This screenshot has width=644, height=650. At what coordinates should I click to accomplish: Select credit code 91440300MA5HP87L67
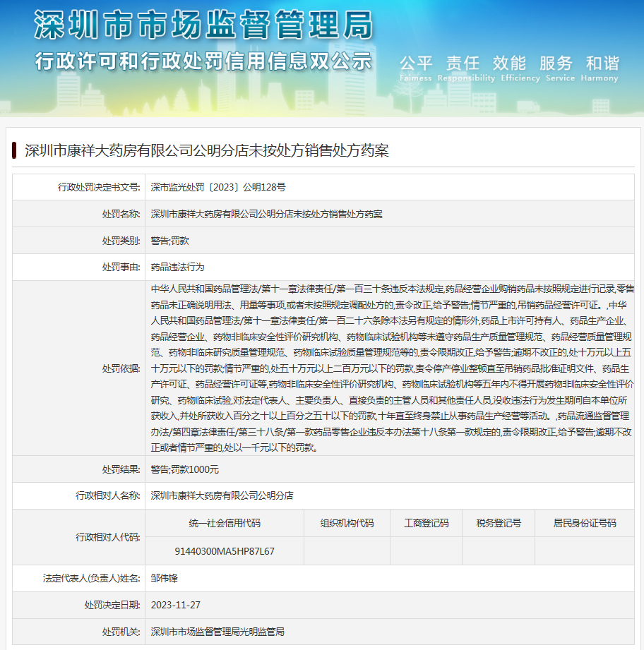[x=225, y=551]
